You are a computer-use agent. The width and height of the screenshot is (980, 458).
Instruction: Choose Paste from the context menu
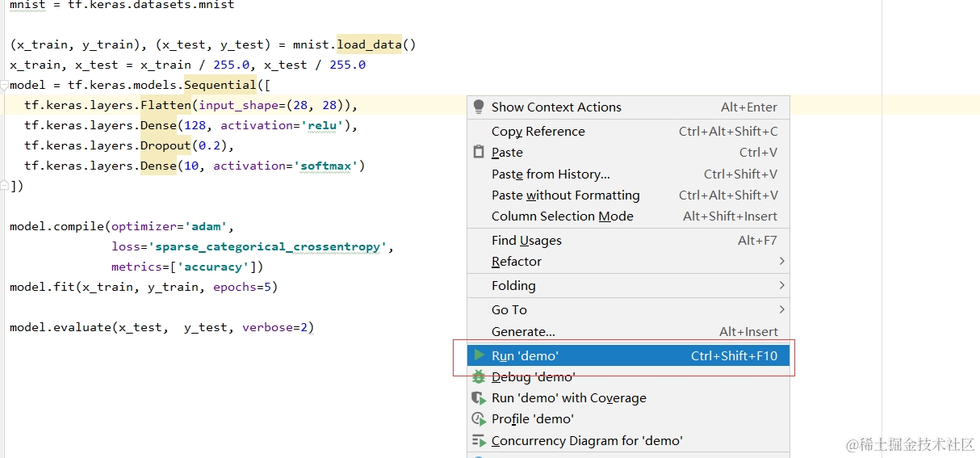(628, 152)
